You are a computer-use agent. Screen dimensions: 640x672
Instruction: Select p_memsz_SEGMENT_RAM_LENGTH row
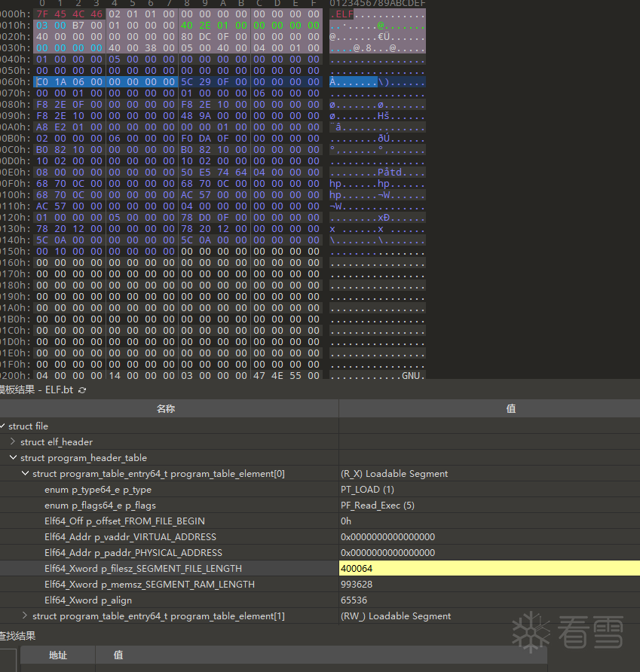(x=320, y=584)
